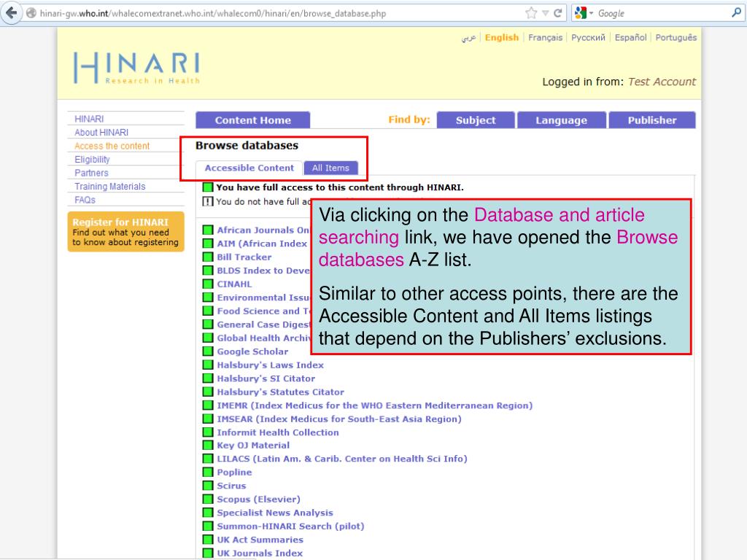This screenshot has height=560, width=747.
Task: Click the browser back arrow button
Action: pyautogui.click(x=12, y=13)
